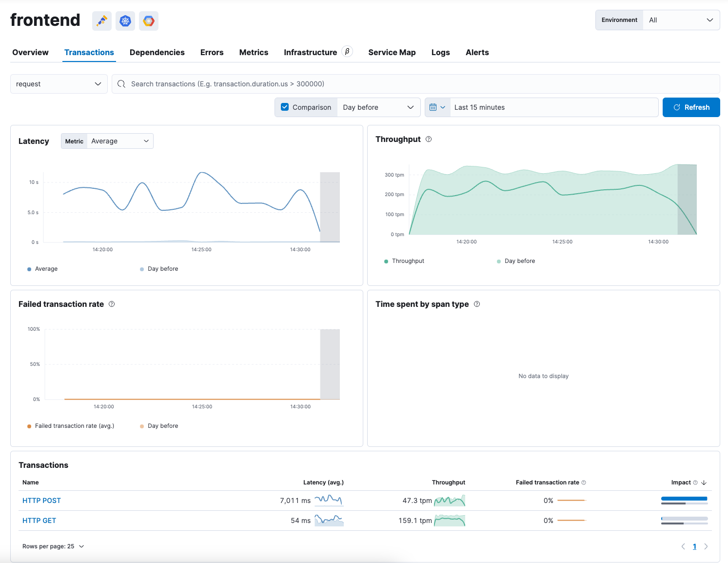The width and height of the screenshot is (728, 563).
Task: Click the orange Failed transaction rate legend dot
Action: (x=29, y=426)
